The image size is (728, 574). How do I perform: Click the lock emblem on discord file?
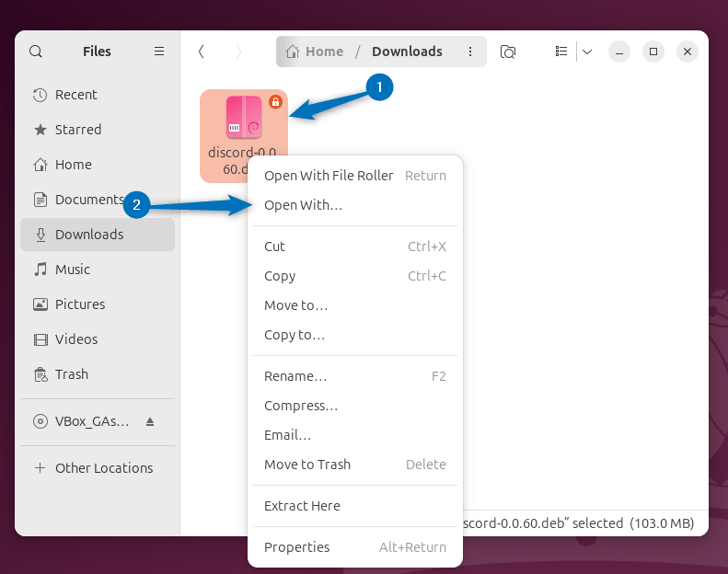(275, 101)
